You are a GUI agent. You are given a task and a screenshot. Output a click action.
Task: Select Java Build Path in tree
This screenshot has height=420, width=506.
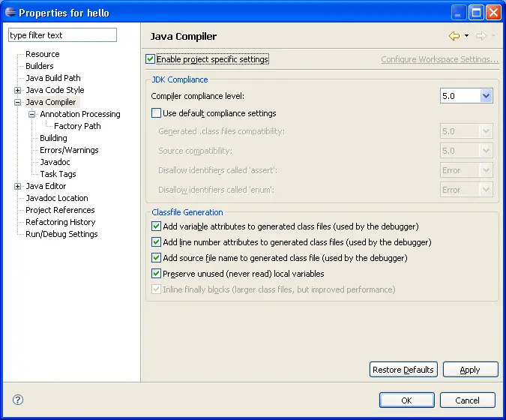click(52, 78)
